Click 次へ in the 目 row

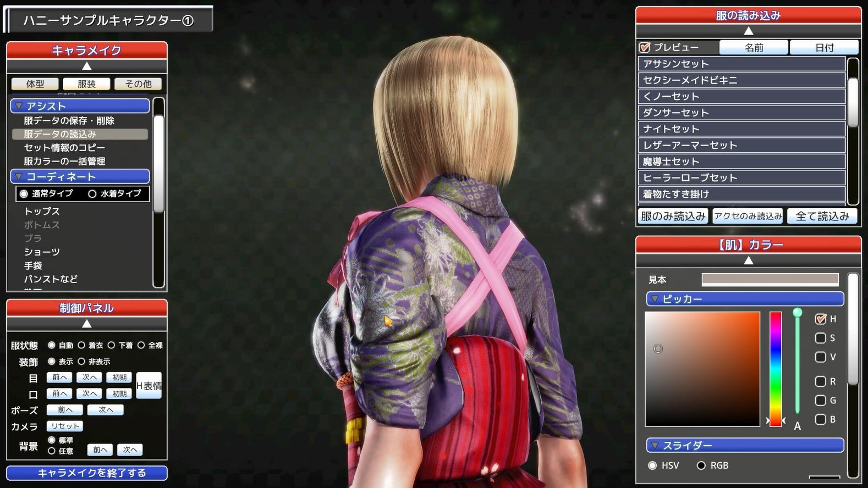(89, 378)
